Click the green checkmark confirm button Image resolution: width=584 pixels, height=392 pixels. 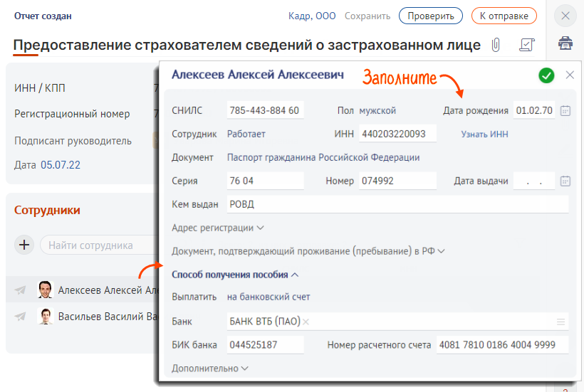point(546,75)
